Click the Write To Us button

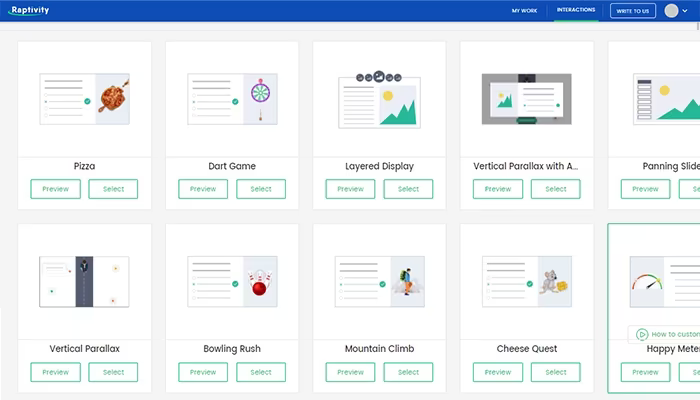pyautogui.click(x=633, y=11)
